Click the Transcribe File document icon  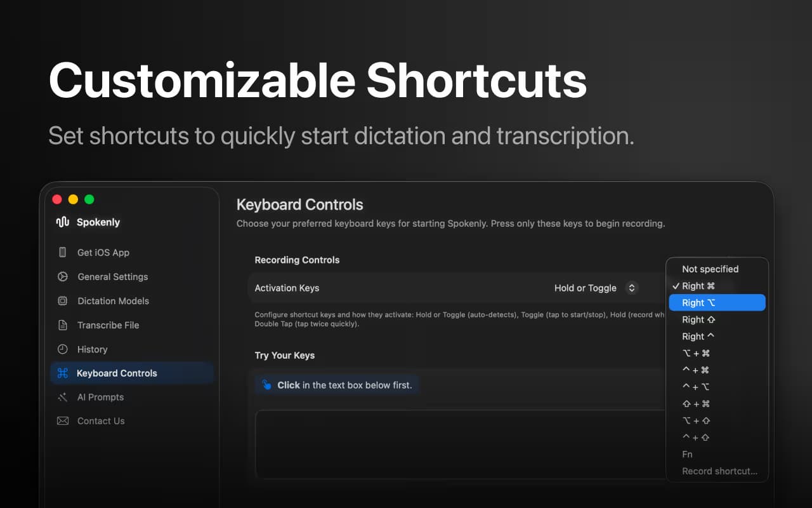tap(62, 324)
